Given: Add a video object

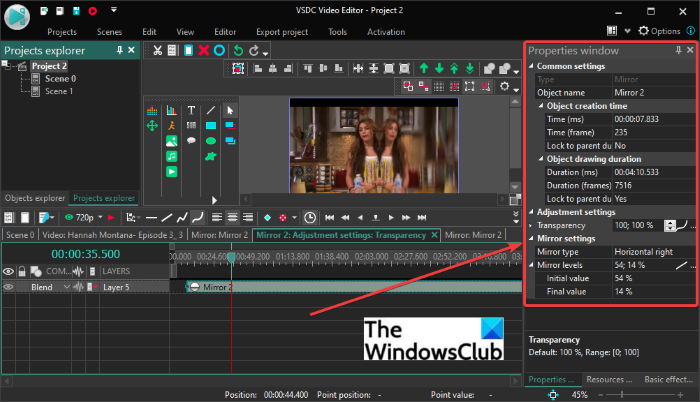Looking at the screenshot, I should point(171,172).
